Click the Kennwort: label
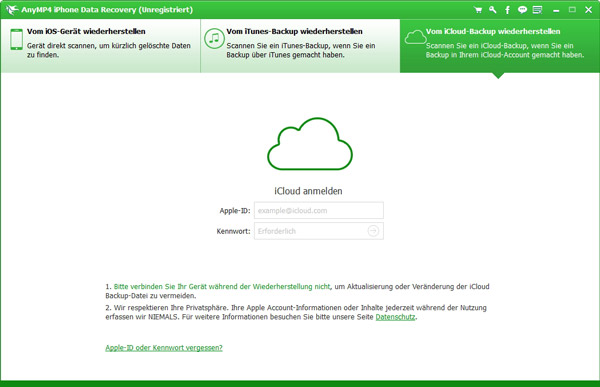This screenshot has width=600, height=387. point(233,231)
